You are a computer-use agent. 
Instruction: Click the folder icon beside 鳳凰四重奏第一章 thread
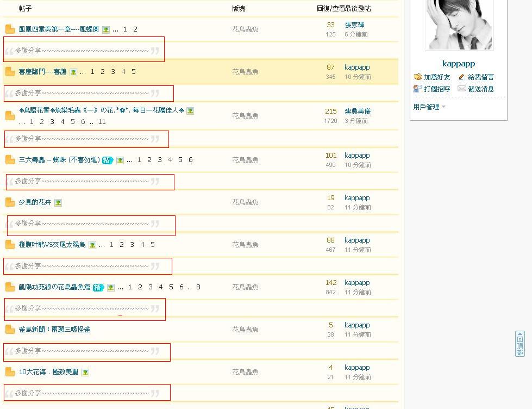click(10, 29)
